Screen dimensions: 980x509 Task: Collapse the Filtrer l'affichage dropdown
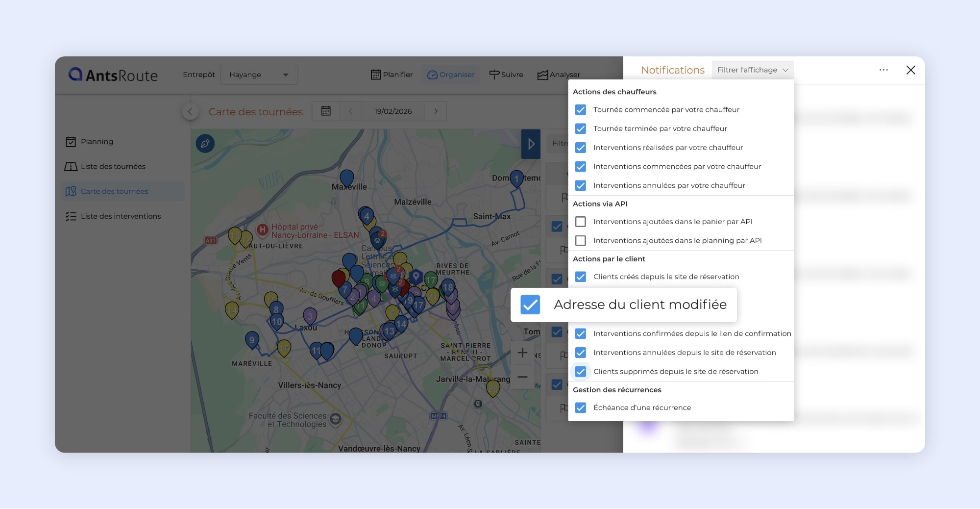(752, 70)
